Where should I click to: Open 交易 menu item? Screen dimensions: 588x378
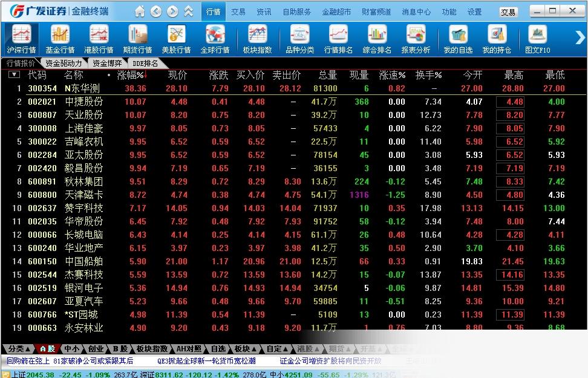click(x=238, y=11)
